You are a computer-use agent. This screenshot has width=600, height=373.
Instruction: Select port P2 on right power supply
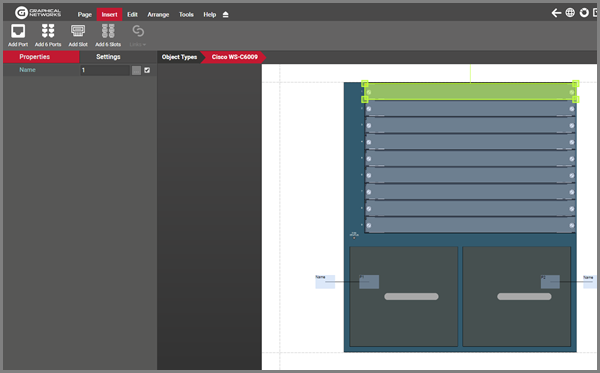click(550, 282)
